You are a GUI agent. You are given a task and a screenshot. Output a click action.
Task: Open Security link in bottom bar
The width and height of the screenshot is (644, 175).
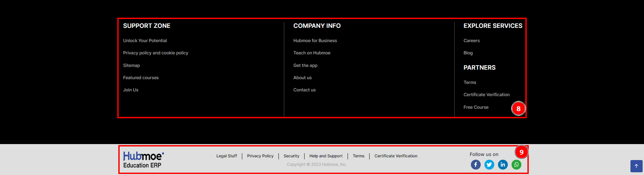tap(291, 156)
